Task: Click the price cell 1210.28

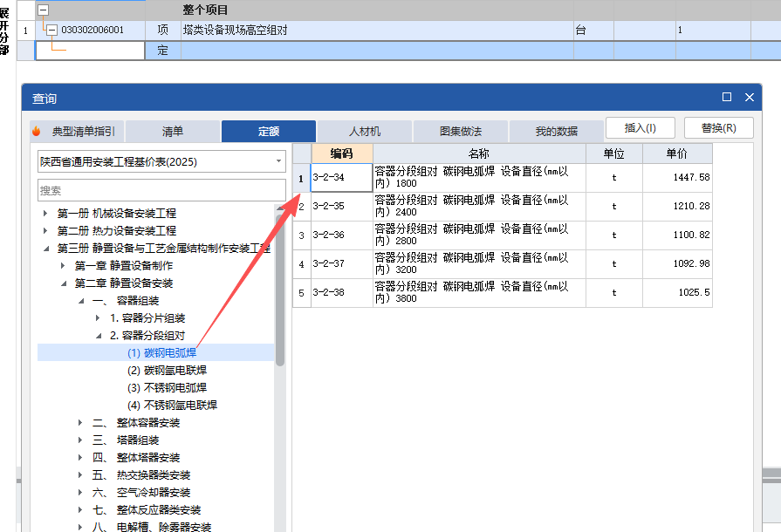Action: pyautogui.click(x=677, y=207)
